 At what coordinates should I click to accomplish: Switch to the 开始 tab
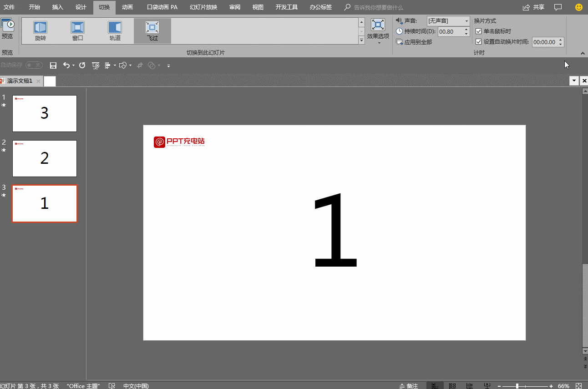coord(34,7)
